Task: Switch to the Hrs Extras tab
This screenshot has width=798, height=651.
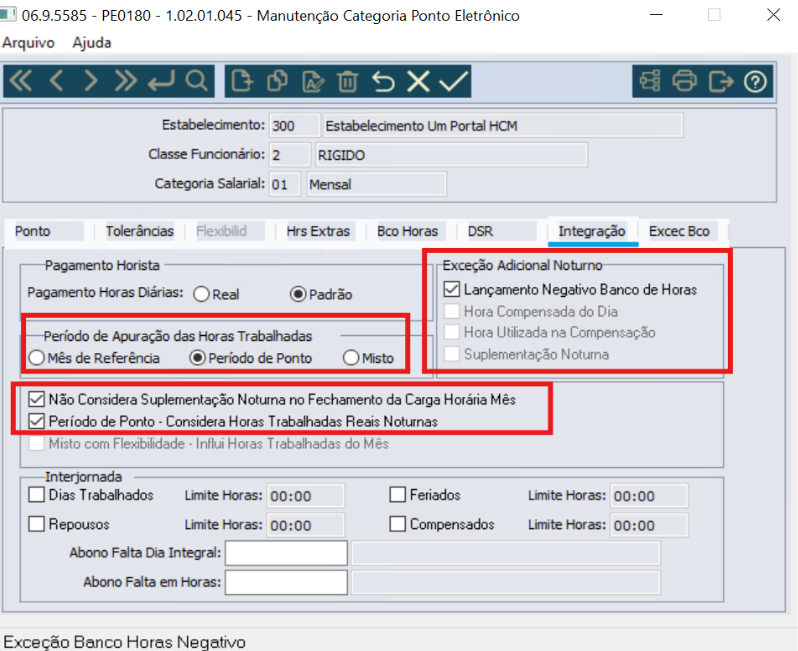Action: point(318,232)
